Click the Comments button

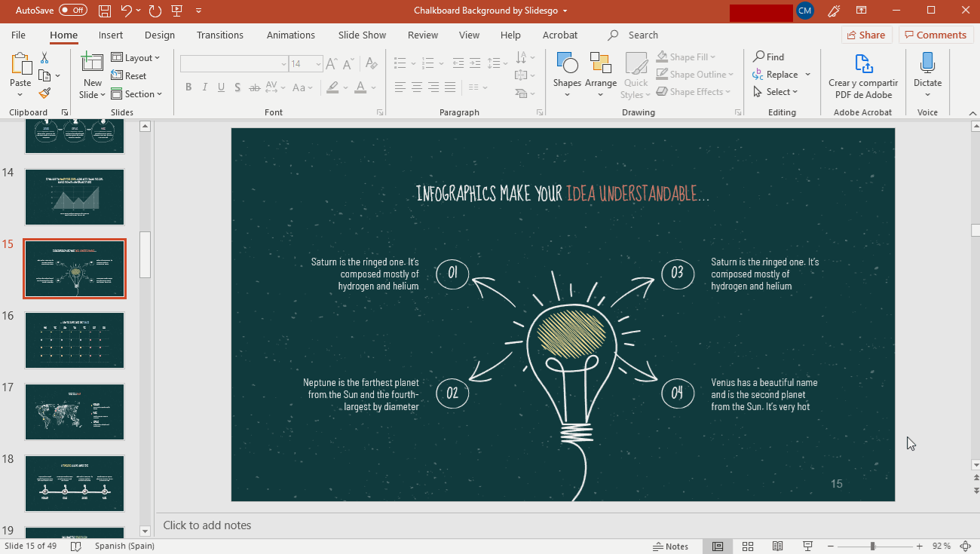(934, 35)
